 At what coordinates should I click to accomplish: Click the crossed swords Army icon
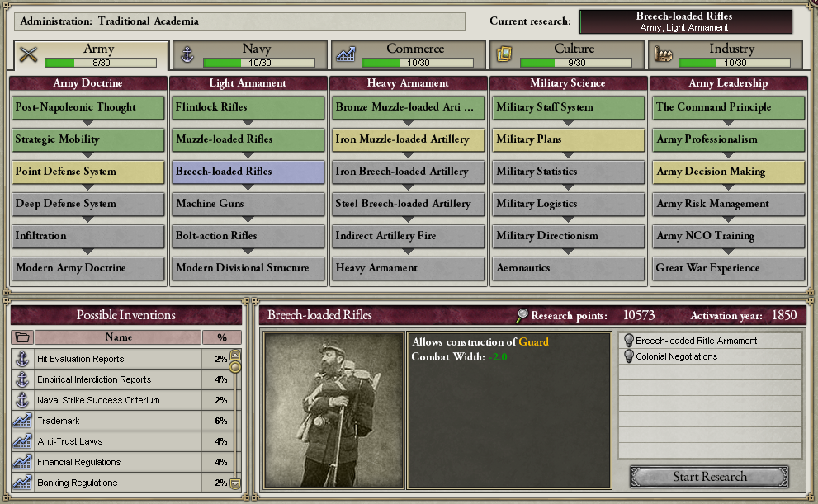pyautogui.click(x=28, y=54)
